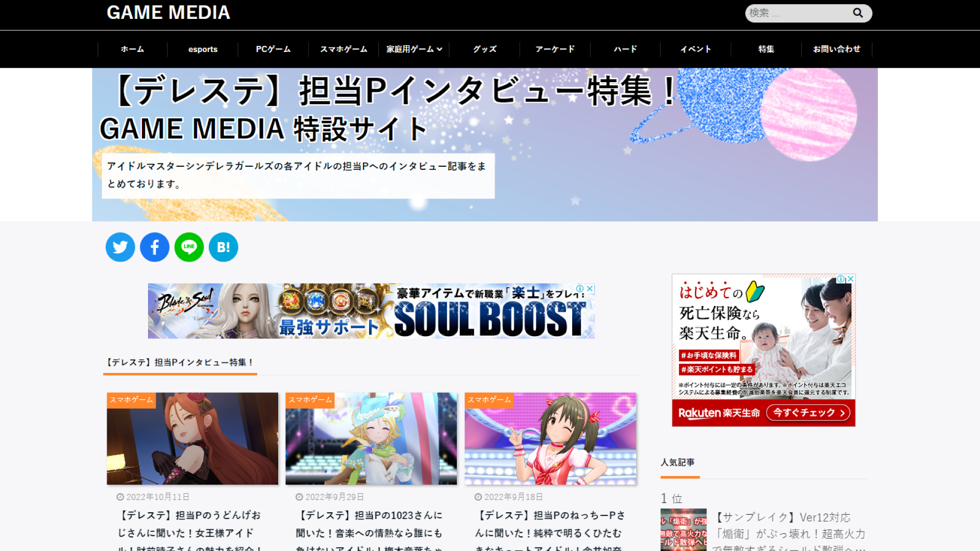This screenshot has height=551, width=980.
Task: Open the イベント menu item
Action: pyautogui.click(x=696, y=49)
